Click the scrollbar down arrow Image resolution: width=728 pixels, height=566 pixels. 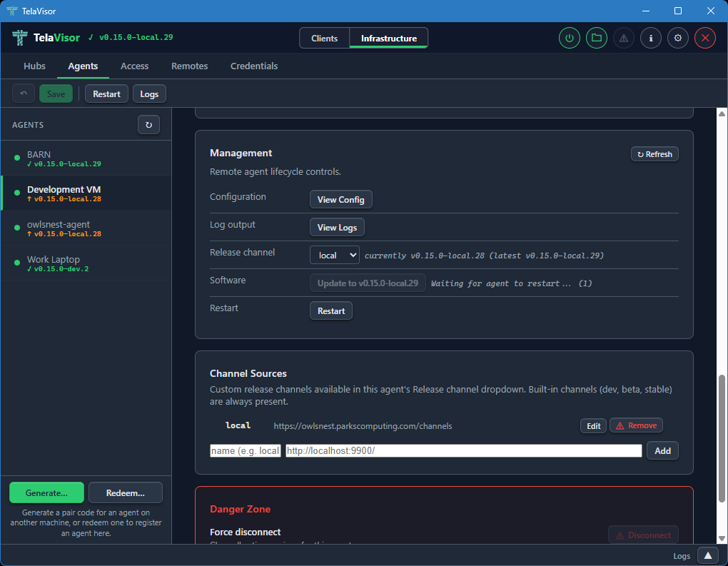pos(722,538)
